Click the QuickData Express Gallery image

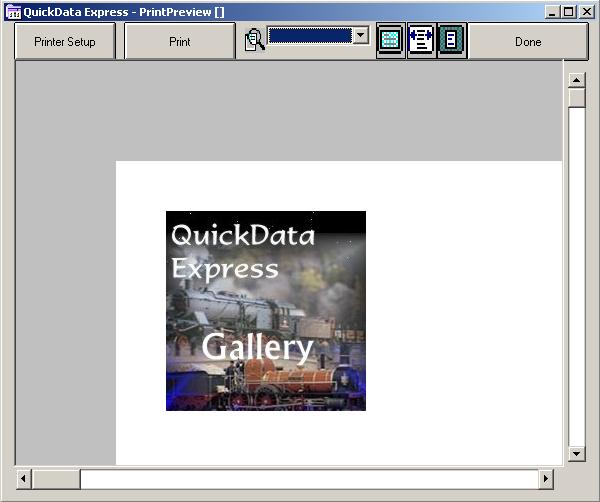[x=265, y=310]
